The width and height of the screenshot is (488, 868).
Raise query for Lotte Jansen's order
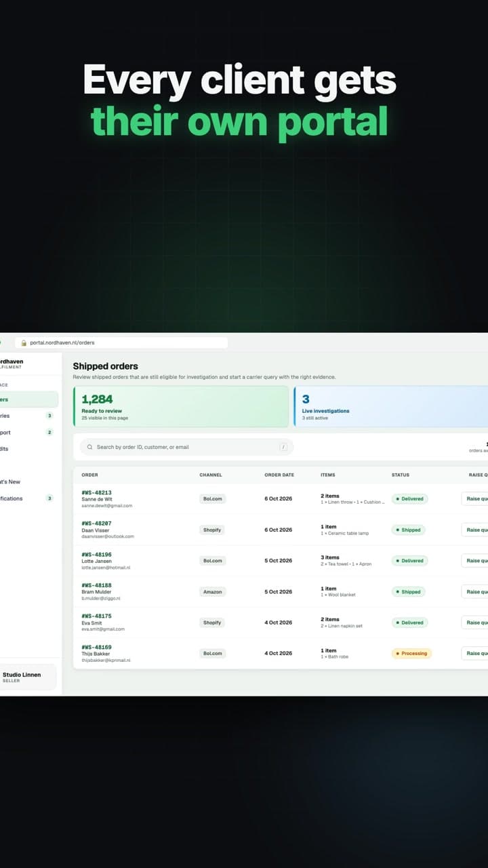point(474,561)
